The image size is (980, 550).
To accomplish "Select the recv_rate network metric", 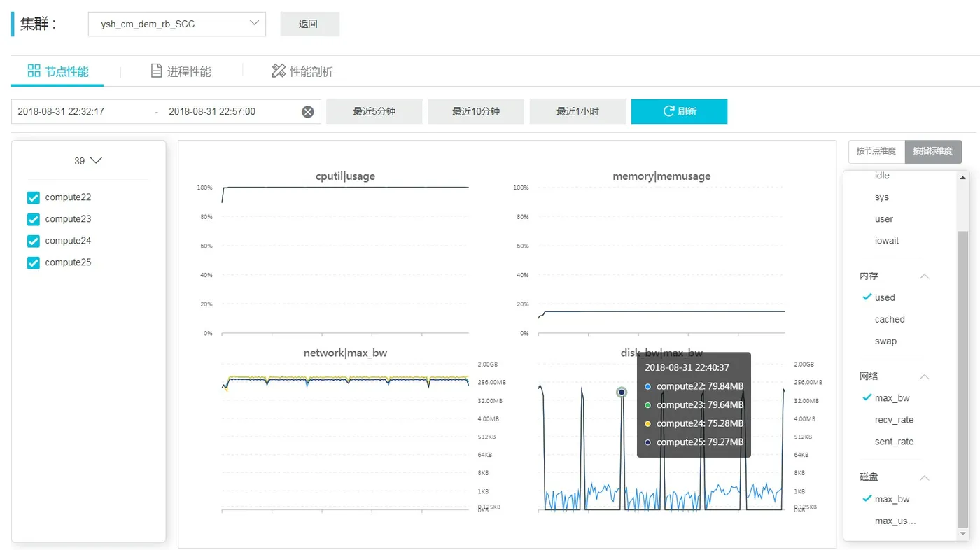I will [894, 420].
